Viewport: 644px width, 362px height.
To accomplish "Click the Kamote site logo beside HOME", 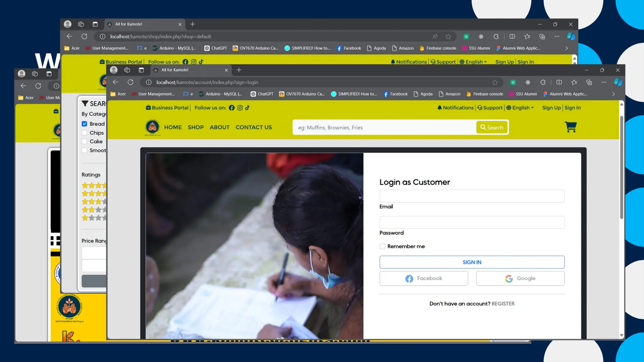I will 153,127.
